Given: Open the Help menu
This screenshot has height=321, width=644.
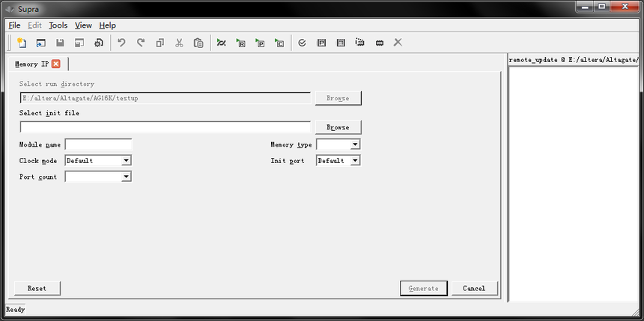Looking at the screenshot, I should [x=108, y=25].
